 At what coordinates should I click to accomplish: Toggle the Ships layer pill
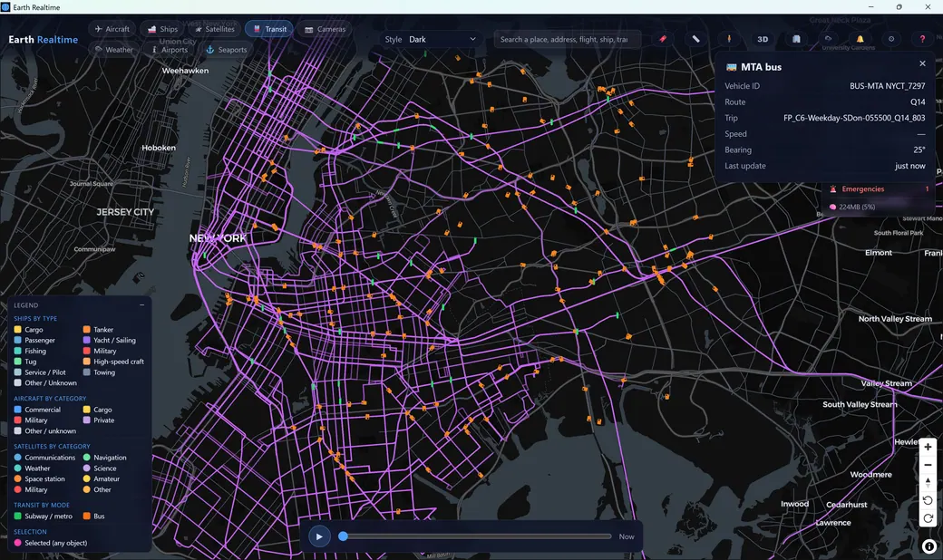coord(162,29)
